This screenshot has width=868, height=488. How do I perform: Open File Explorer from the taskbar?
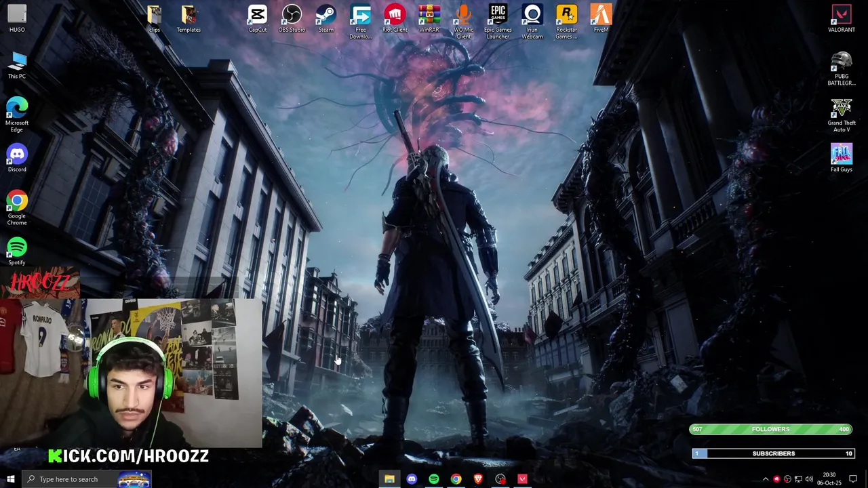(389, 479)
